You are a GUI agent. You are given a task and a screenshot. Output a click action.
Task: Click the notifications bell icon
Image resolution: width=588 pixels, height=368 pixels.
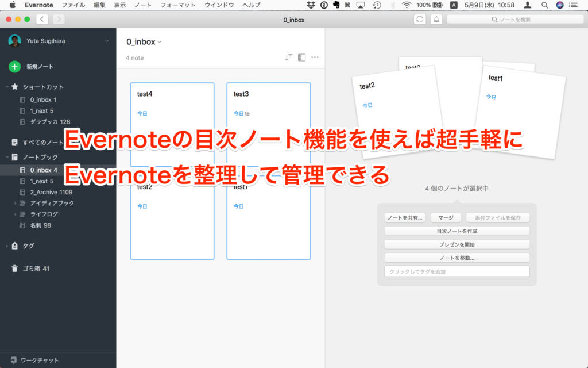click(x=436, y=19)
